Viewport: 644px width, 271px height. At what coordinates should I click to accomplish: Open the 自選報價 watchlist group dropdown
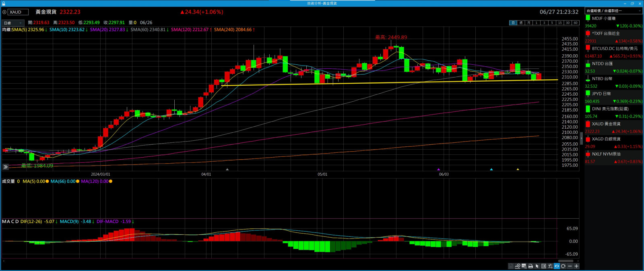click(613, 11)
